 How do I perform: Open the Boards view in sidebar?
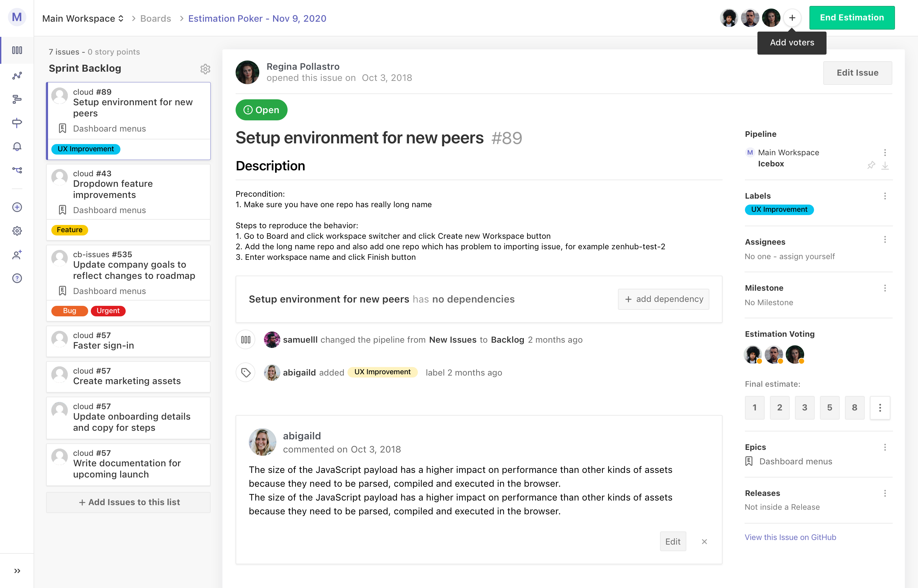pos(17,50)
